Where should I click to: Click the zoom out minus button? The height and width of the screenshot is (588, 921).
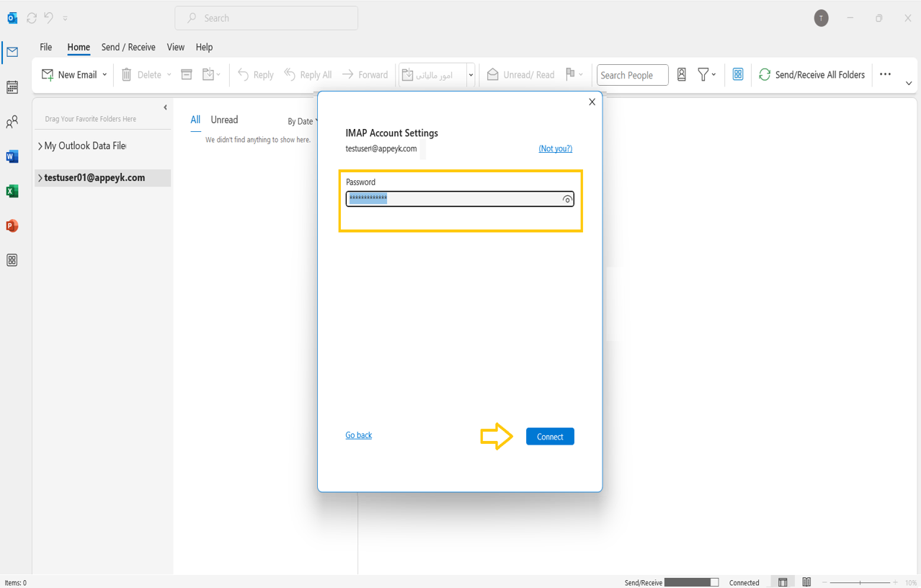(826, 582)
